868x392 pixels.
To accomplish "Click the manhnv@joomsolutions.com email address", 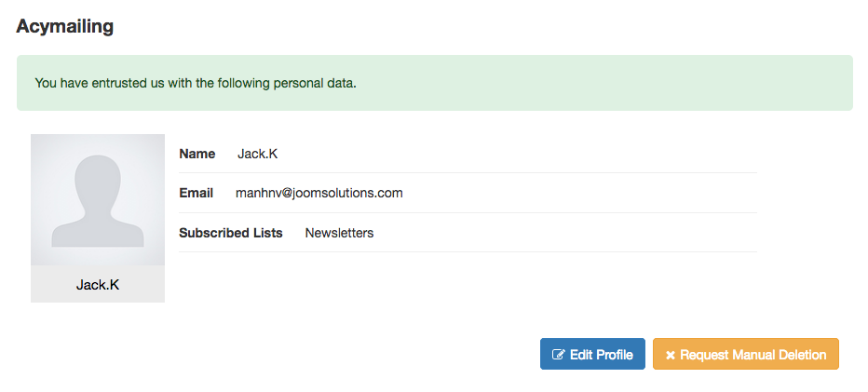I will pos(319,193).
